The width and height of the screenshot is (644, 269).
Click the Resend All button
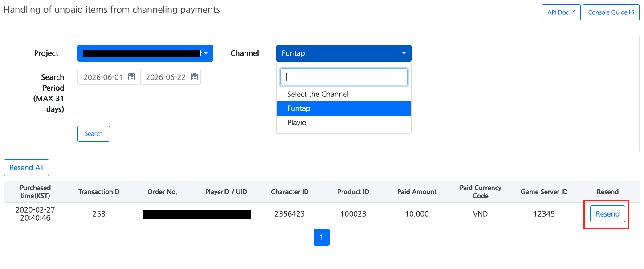pos(27,168)
